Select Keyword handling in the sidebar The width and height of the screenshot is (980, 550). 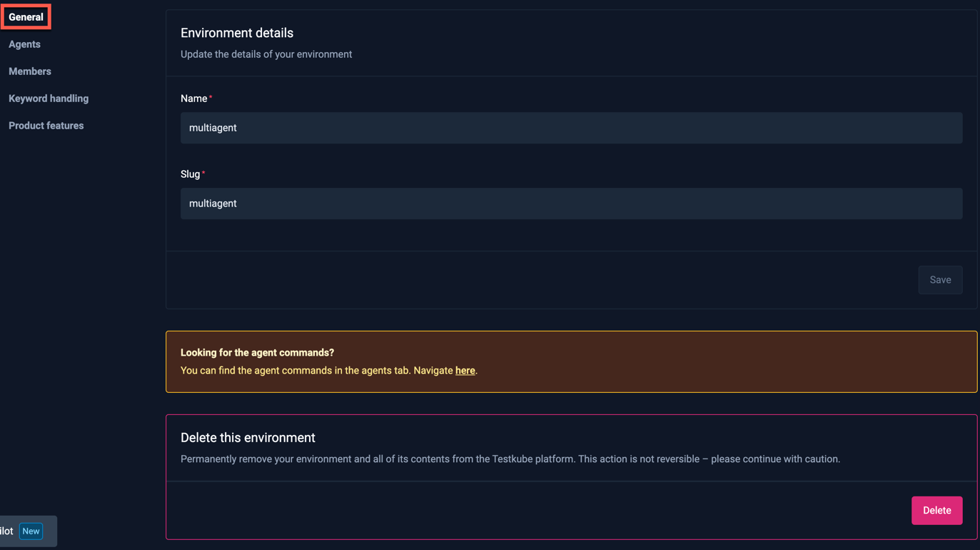48,98
